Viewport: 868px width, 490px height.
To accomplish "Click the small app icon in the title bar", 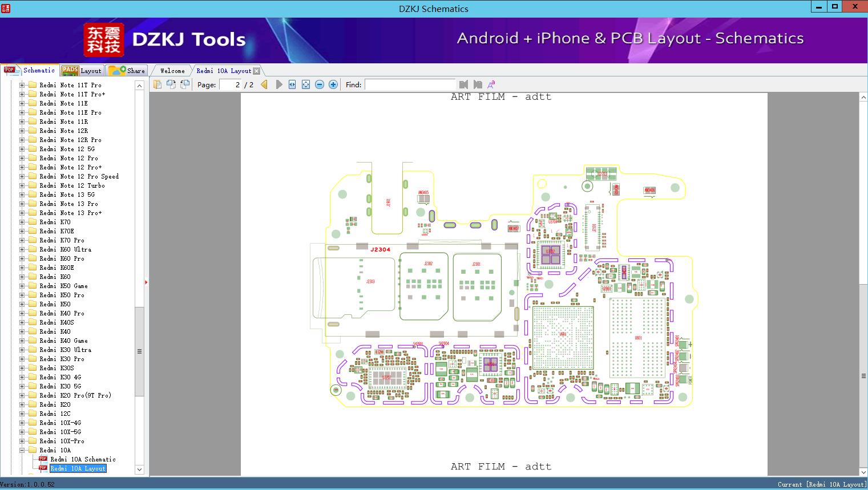I will pyautogui.click(x=6, y=8).
